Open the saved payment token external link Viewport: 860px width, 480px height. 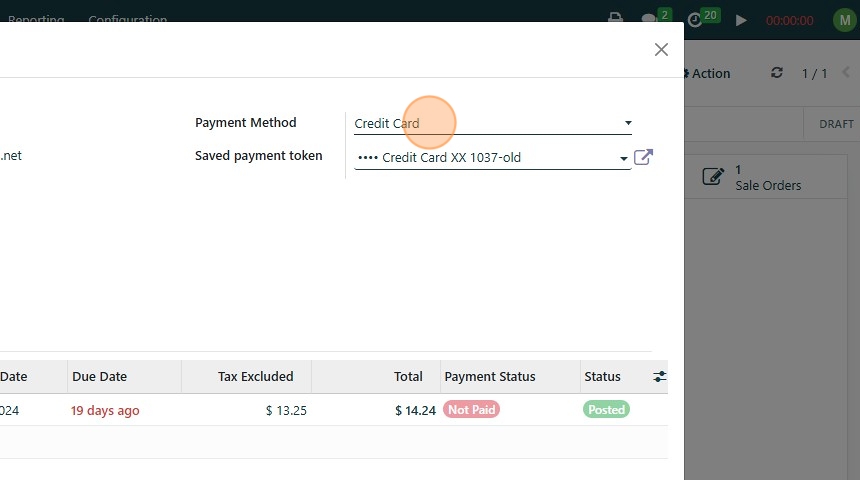pyautogui.click(x=643, y=157)
